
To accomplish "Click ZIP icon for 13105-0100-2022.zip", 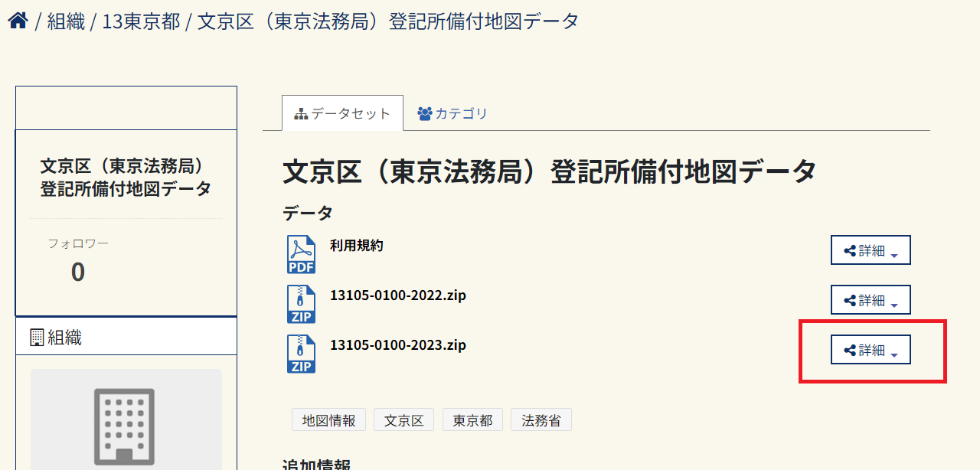I will click(301, 304).
